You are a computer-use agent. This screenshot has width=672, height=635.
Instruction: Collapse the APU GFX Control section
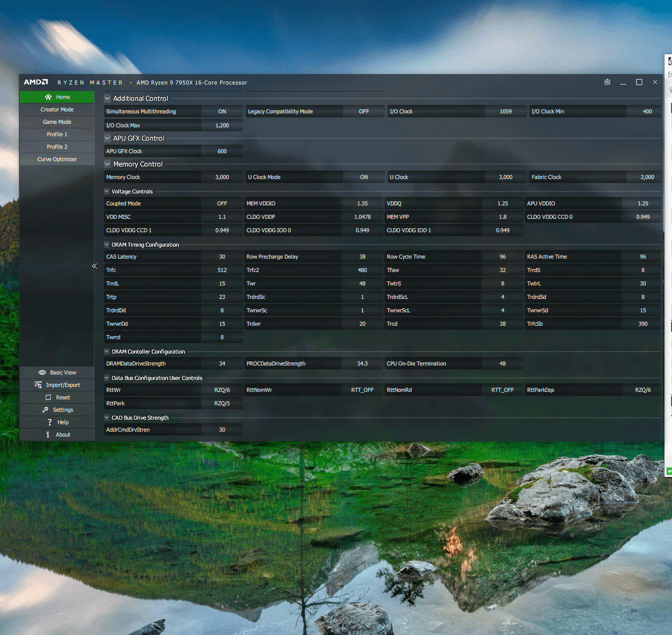coord(107,138)
